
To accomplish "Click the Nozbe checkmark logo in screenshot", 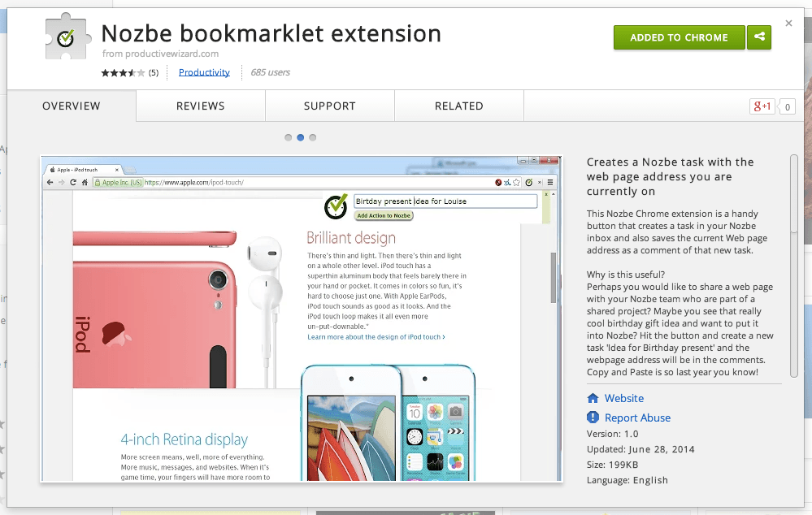I will pos(336,206).
